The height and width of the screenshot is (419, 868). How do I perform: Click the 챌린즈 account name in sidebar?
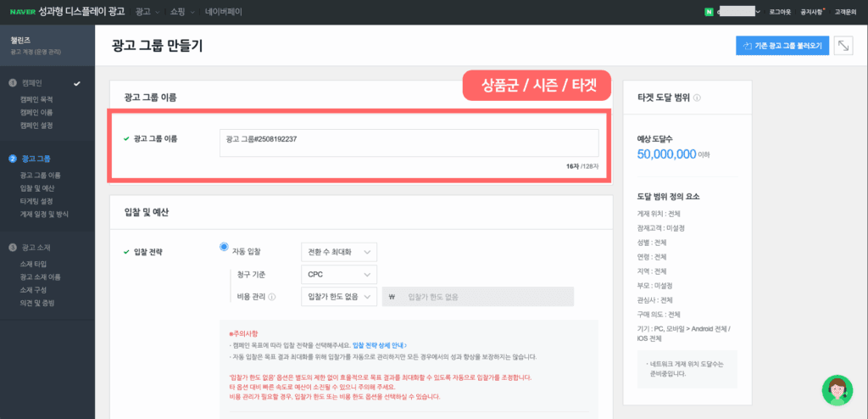[20, 41]
